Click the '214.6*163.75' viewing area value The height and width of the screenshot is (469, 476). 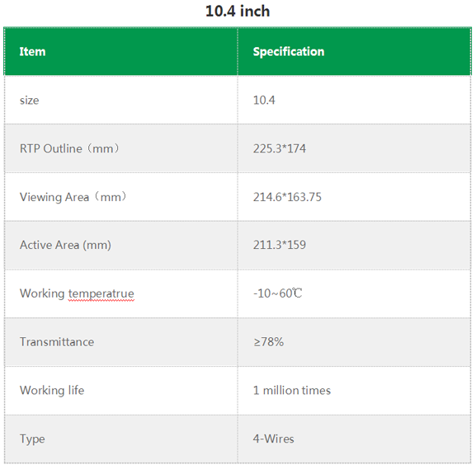point(287,197)
